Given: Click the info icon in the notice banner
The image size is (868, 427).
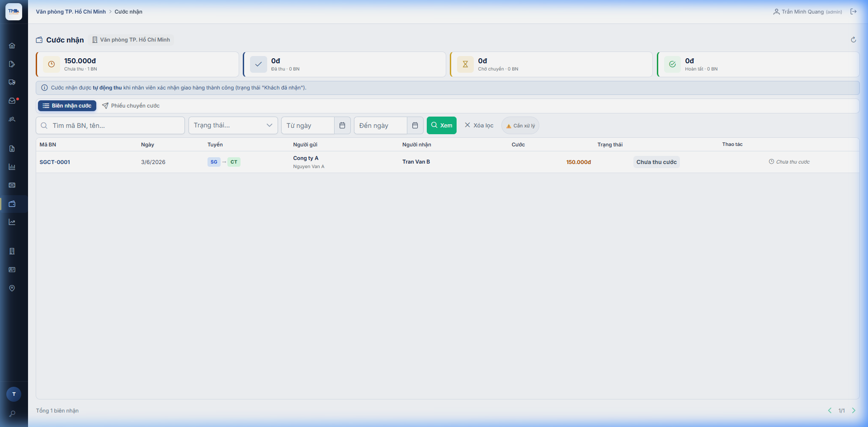Looking at the screenshot, I should pos(44,88).
